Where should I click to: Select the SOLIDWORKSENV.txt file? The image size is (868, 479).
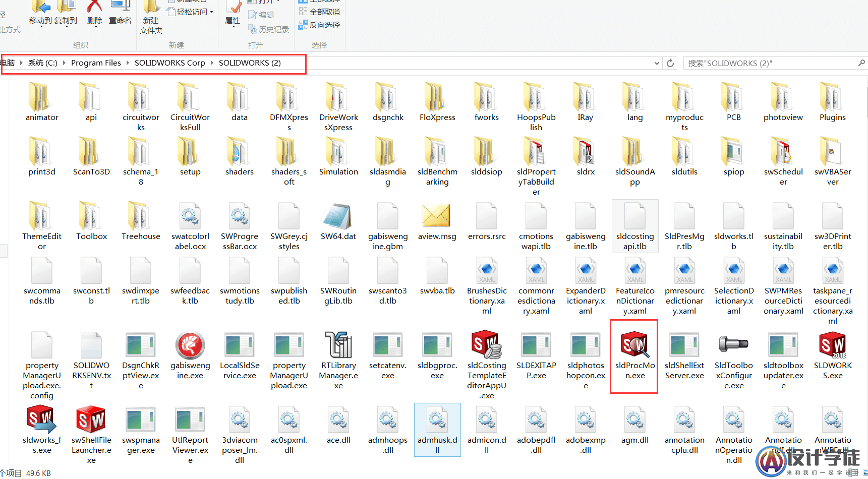[91, 361]
